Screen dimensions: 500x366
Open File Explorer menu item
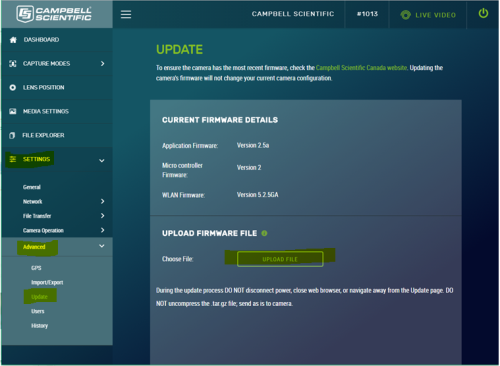(x=43, y=135)
